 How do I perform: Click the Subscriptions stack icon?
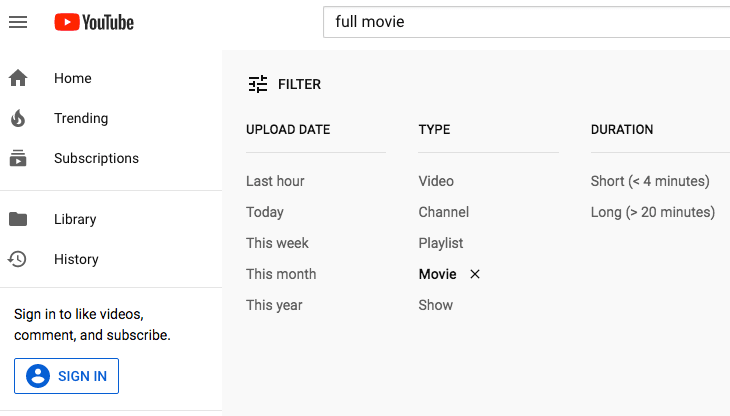(x=18, y=158)
